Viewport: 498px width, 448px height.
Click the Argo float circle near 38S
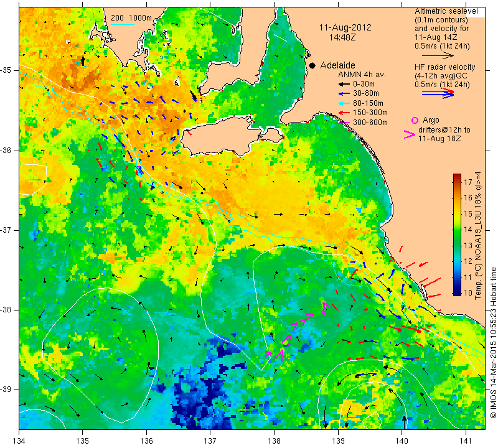click(322, 299)
